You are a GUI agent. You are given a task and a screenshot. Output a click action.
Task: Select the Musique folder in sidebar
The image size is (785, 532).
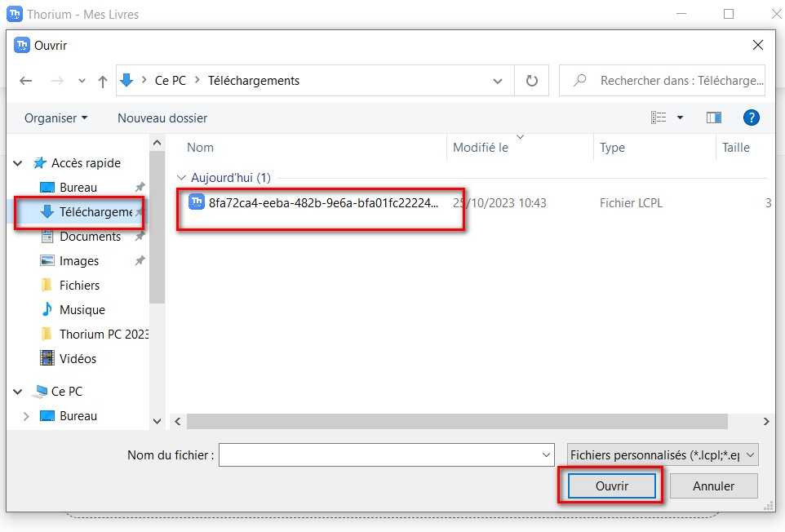(x=82, y=310)
